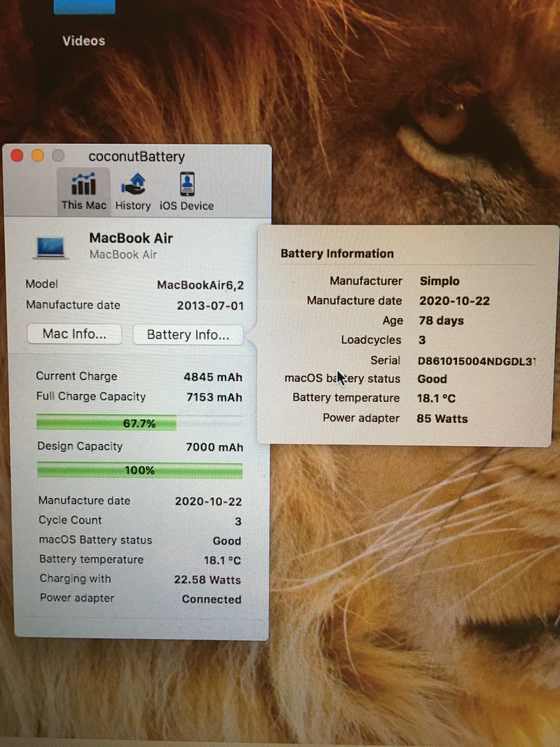Image resolution: width=560 pixels, height=747 pixels.
Task: Click the coconutBattery window title
Action: (137, 157)
